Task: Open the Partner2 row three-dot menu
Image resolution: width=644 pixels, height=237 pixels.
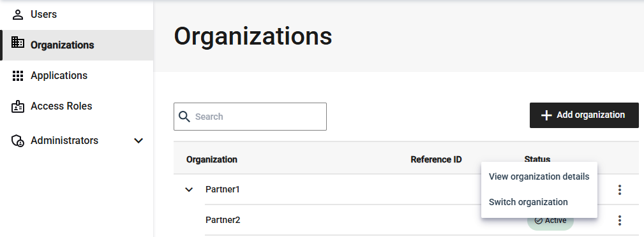Action: coord(620,220)
